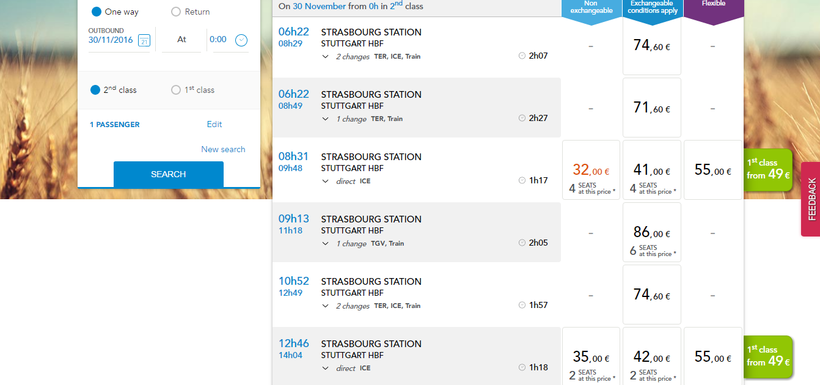The image size is (820, 385).
Task: Expand the 09h13 TGV journey details
Action: (x=325, y=243)
